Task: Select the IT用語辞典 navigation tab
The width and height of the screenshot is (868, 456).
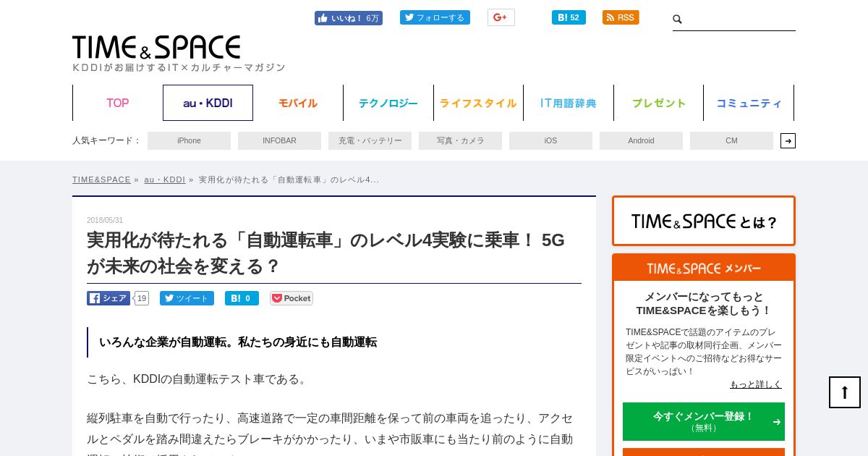Action: (x=569, y=103)
